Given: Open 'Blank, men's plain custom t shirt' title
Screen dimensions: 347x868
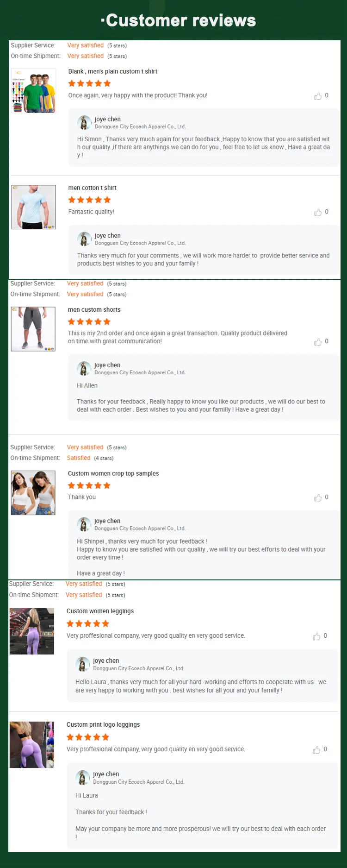Looking at the screenshot, I should tap(113, 71).
